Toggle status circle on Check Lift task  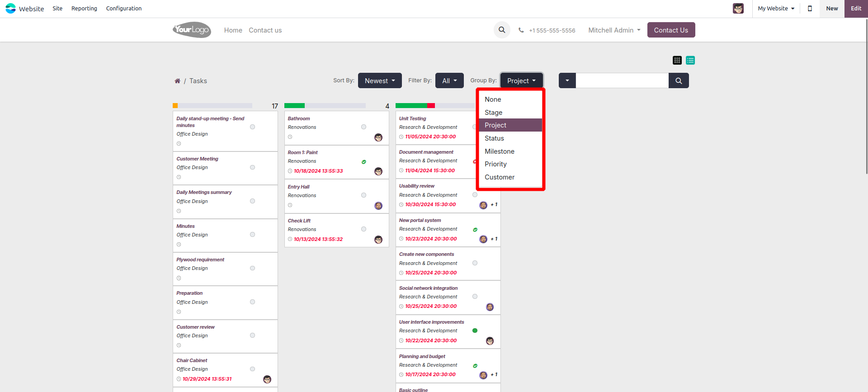(364, 229)
